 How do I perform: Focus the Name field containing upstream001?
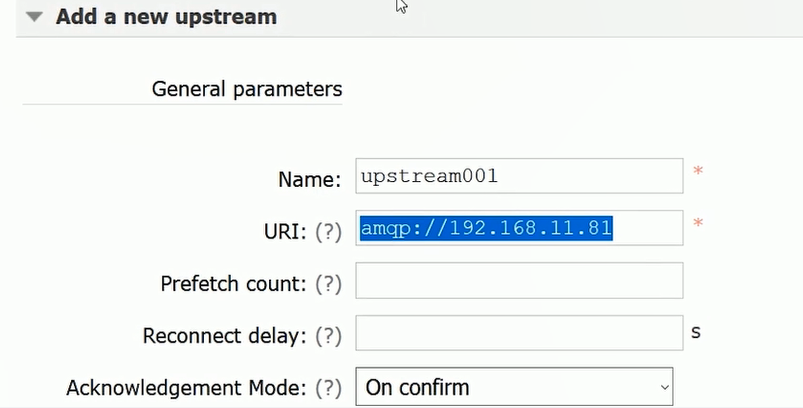pos(519,176)
